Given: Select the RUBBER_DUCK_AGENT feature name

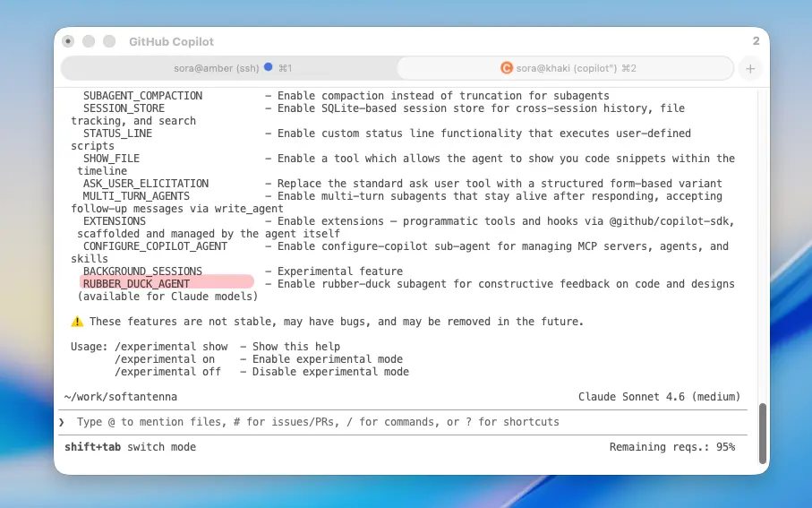Looking at the screenshot, I should click(x=136, y=284).
